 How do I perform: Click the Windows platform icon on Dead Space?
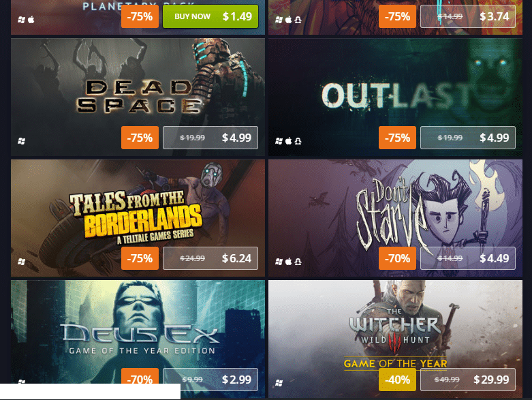(x=21, y=141)
